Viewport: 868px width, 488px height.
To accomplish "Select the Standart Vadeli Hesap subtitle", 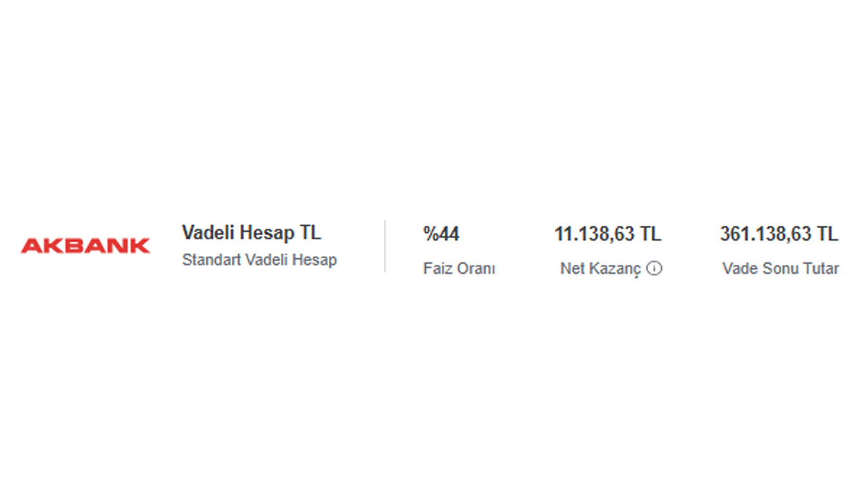I will click(x=259, y=260).
